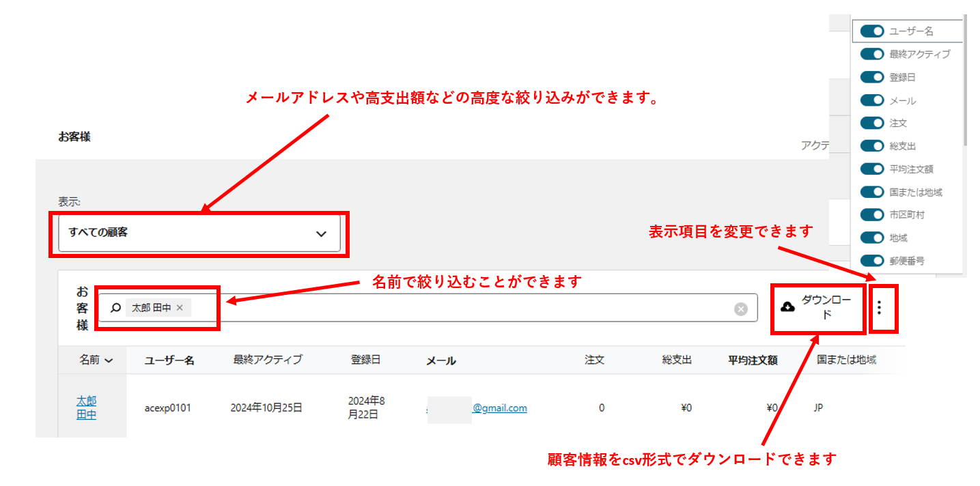Disable the 登録日 column toggle
Image resolution: width=980 pixels, height=486 pixels.
pos(872,77)
